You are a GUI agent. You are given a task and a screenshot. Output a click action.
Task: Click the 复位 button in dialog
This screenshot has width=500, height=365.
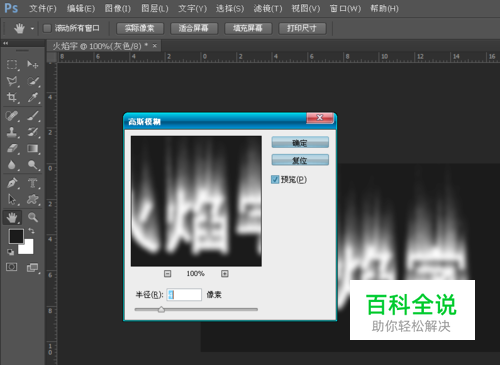click(300, 160)
